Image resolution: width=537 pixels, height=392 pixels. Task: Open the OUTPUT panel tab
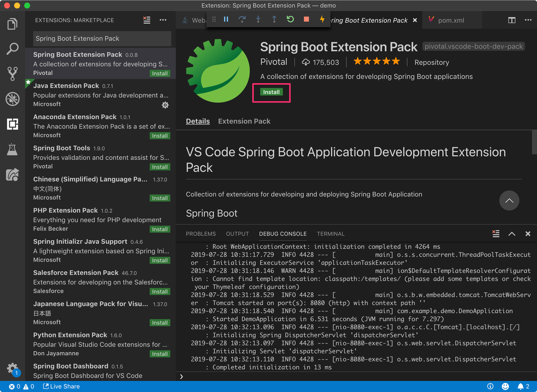(x=237, y=234)
